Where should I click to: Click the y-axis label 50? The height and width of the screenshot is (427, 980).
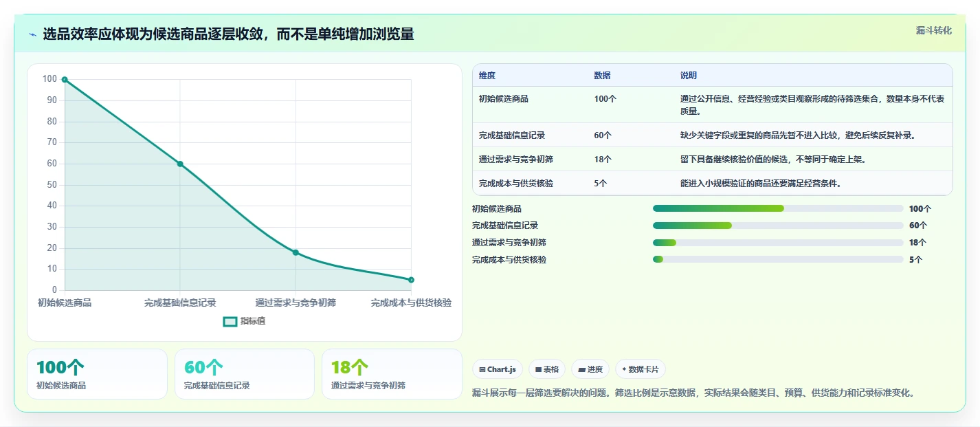click(x=52, y=185)
